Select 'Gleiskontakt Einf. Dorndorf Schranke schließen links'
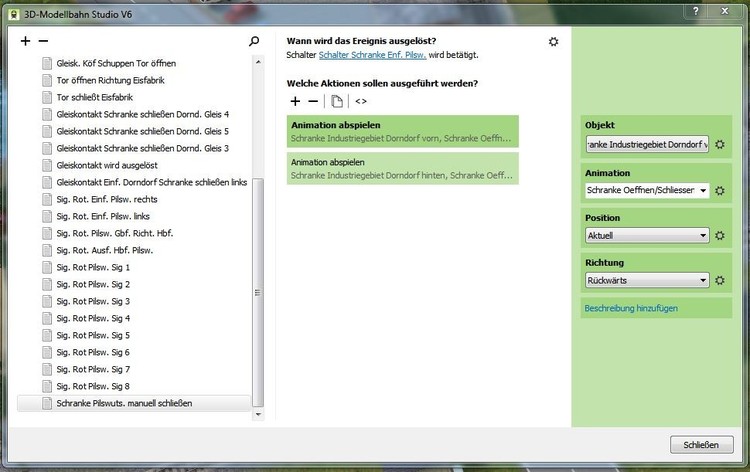This screenshot has width=750, height=472. click(152, 182)
